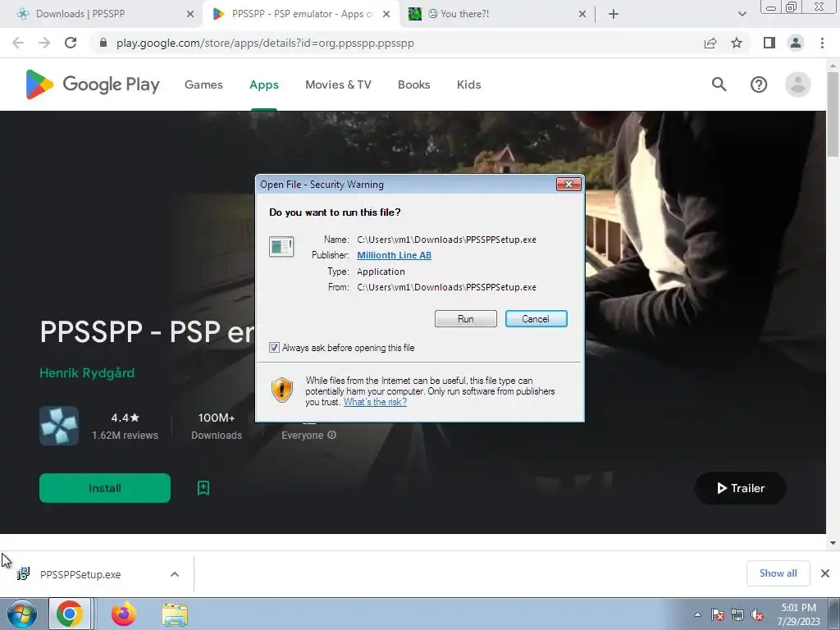The image size is (840, 630).
Task: Close the security warning dialog with X
Action: coord(568,185)
